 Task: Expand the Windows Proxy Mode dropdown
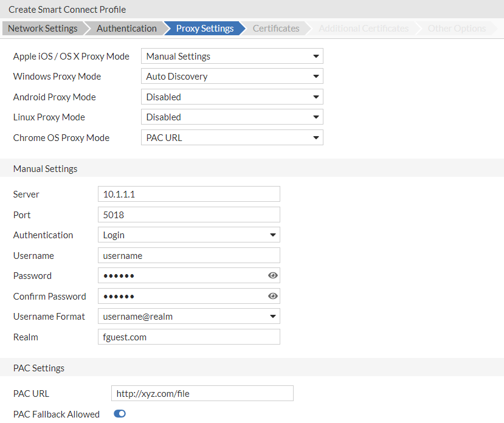pos(232,77)
